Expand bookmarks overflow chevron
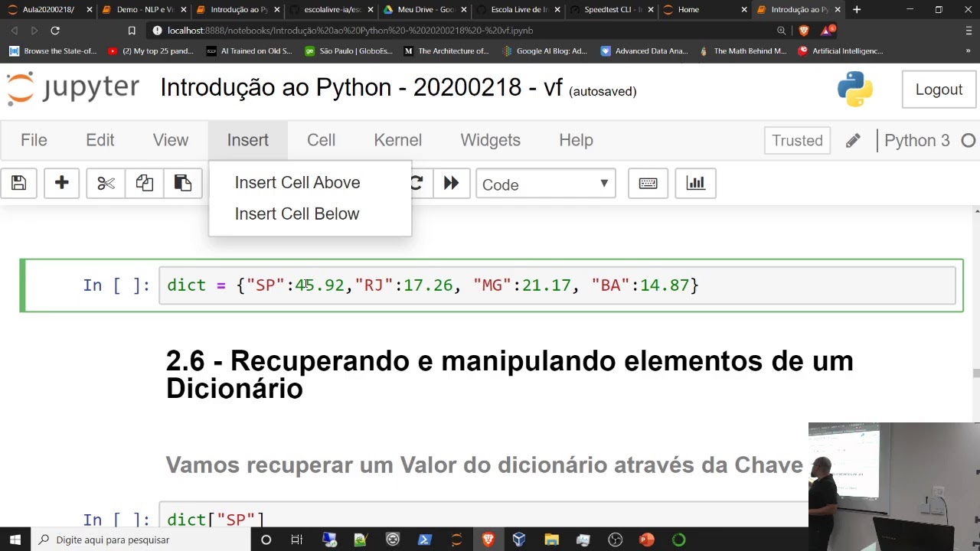The width and height of the screenshot is (980, 551). [x=968, y=51]
